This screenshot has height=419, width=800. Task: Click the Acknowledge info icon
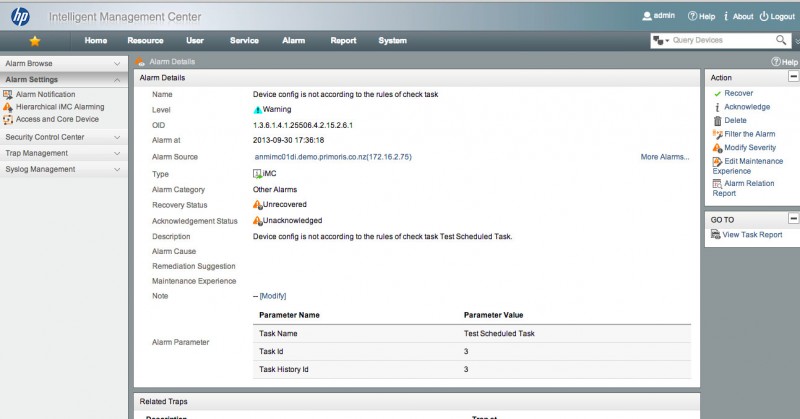717,107
